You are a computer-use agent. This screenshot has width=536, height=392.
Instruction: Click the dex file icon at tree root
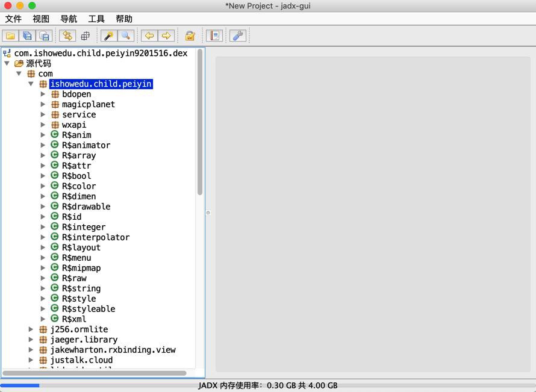[7, 53]
